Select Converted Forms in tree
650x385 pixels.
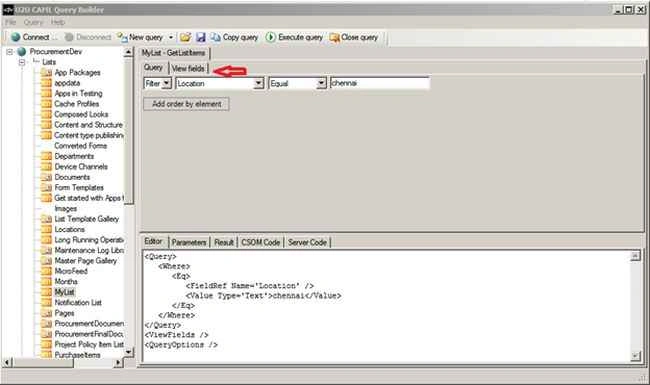pyautogui.click(x=80, y=146)
